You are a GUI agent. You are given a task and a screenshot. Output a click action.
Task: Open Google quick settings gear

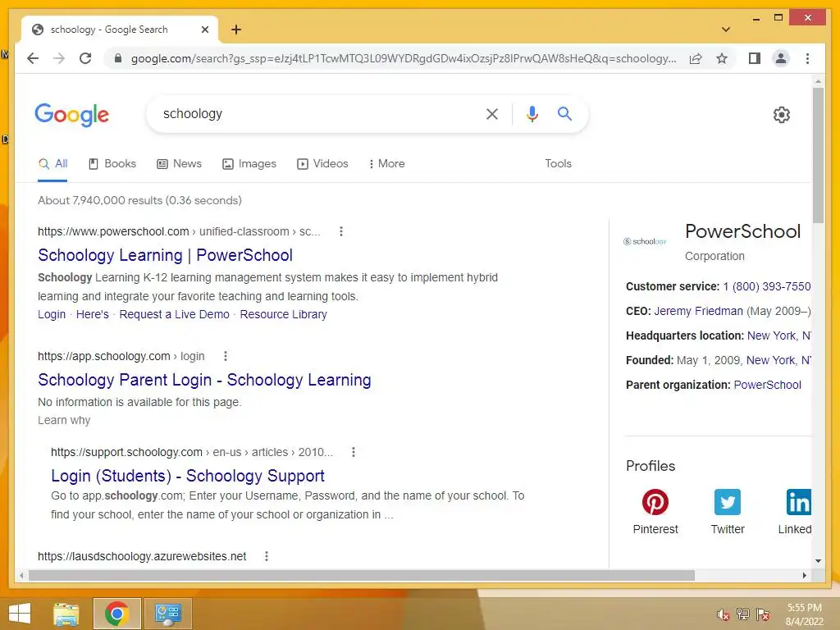click(782, 115)
